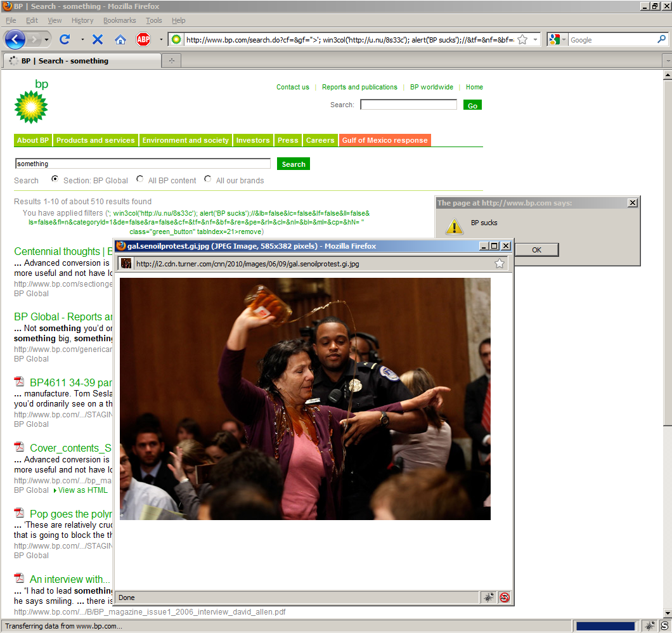Click the Firebug icon in popup status bar
The image size is (672, 633).
(489, 597)
